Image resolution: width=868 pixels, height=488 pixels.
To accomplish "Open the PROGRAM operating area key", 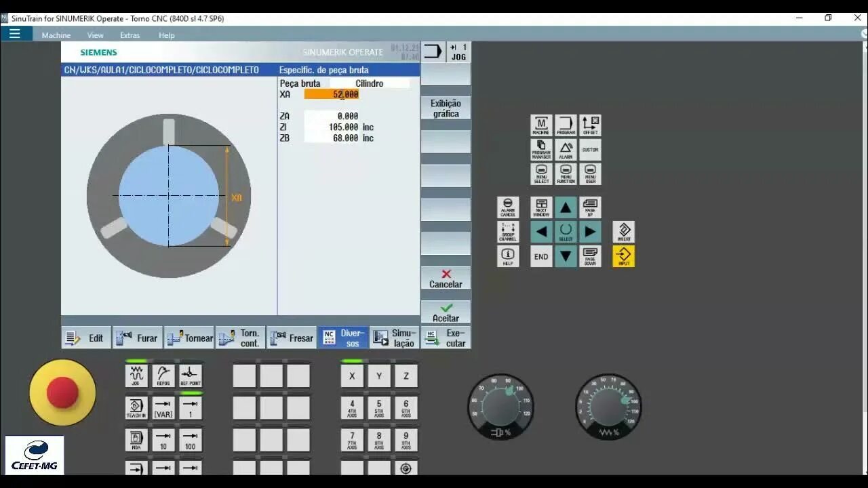I will pyautogui.click(x=566, y=125).
